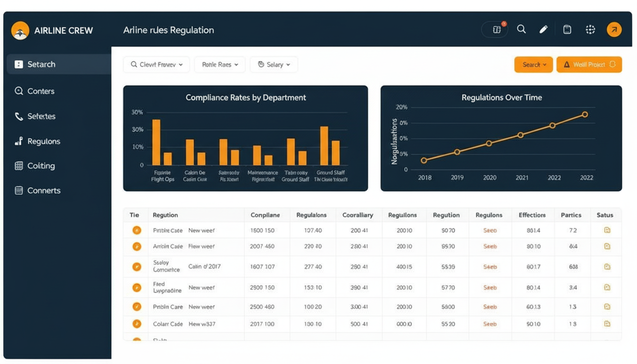The width and height of the screenshot is (637, 364).
Task: Open the Saeb link in Fled Lwpnadine row
Action: 490,288
